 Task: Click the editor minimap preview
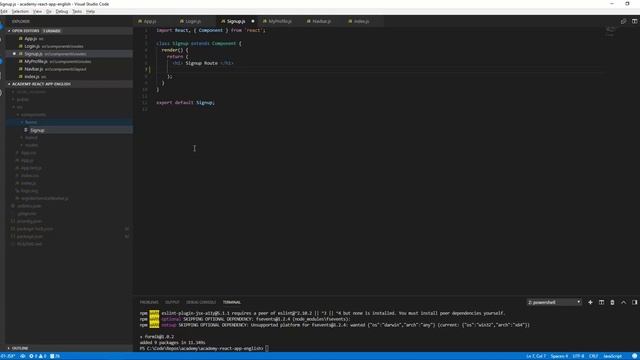pos(610,32)
